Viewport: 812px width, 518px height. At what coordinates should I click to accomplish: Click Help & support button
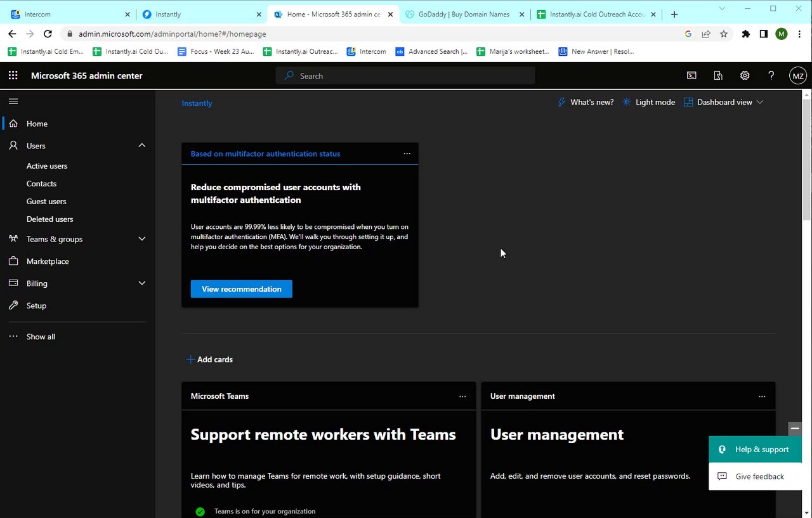pos(755,450)
